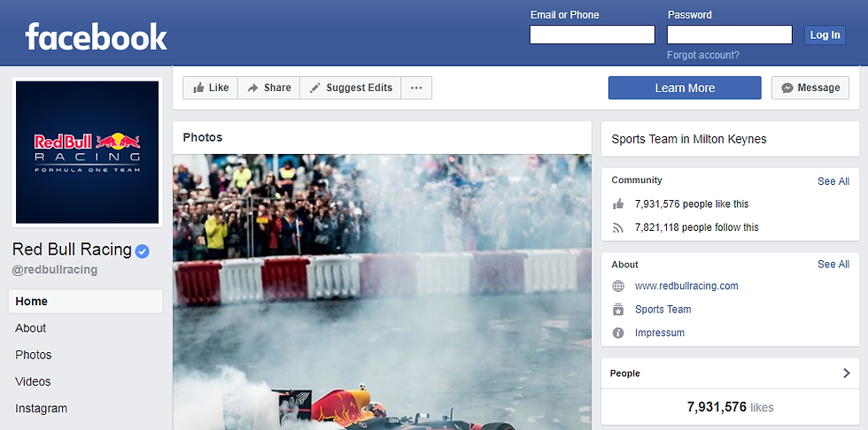The height and width of the screenshot is (430, 868).
Task: Click the globe icon next to www.redbullracing.com
Action: click(618, 287)
